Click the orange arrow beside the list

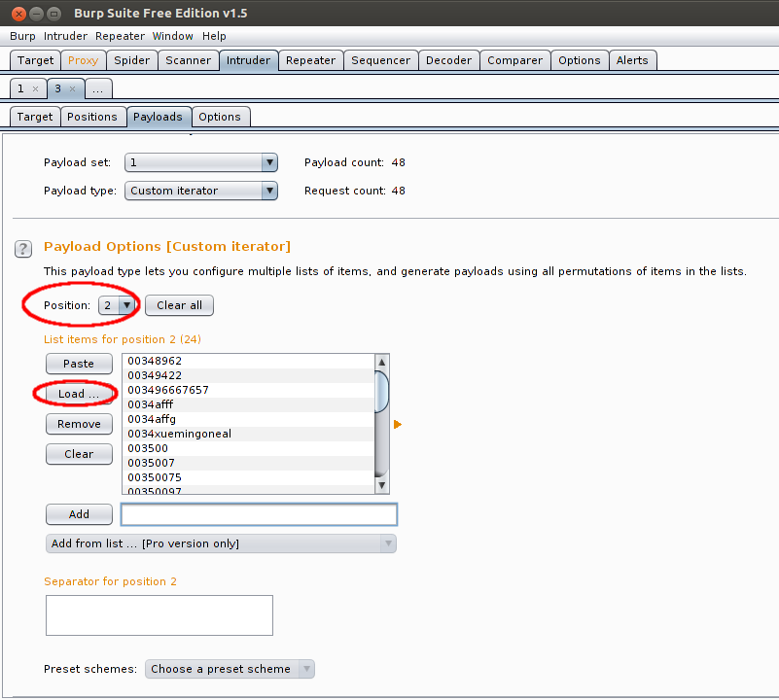(397, 424)
